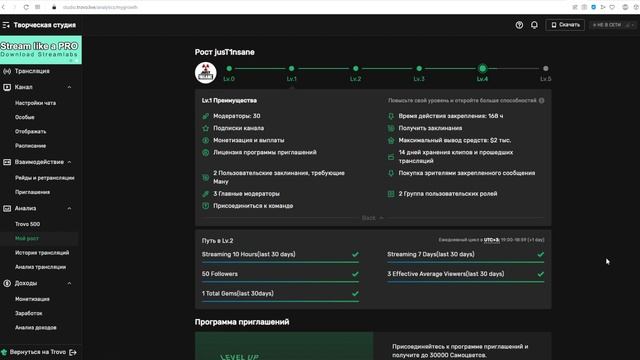
Task: Click the Доходы coin icon
Action: 7,283
